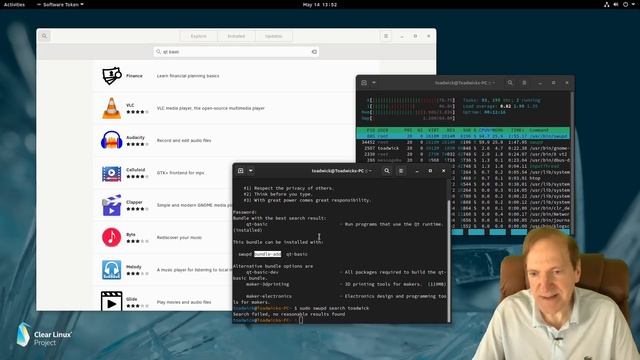This screenshot has width=640, height=360.
Task: Click the power icon in the system tray
Action: [x=625, y=4]
